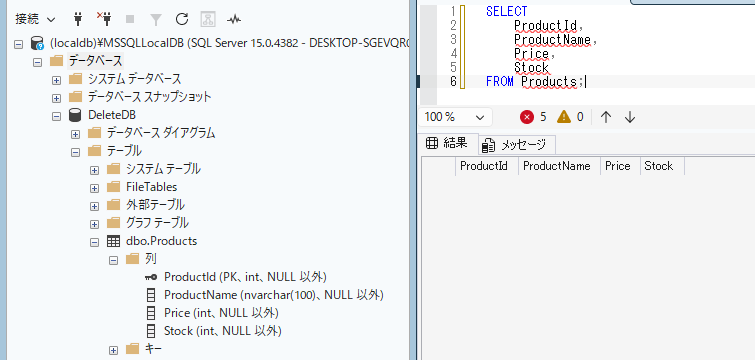Image resolution: width=755 pixels, height=360 pixels.
Task: Select the グラフ テーブル item
Action: pos(157,223)
